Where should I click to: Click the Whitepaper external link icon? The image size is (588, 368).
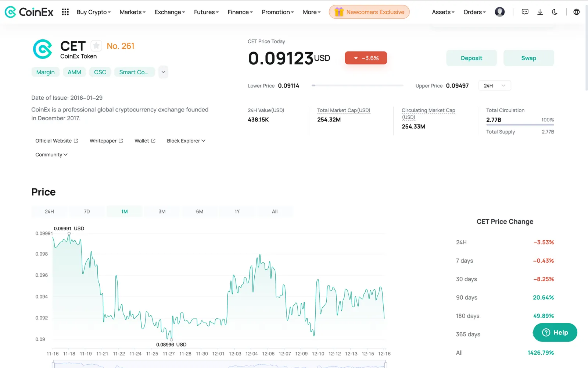(x=121, y=141)
